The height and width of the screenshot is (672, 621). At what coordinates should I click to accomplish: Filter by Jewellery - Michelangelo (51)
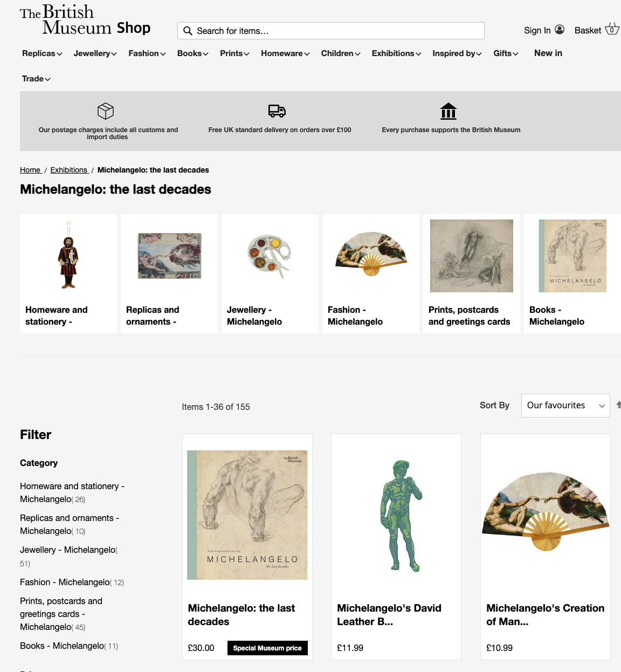tap(69, 556)
